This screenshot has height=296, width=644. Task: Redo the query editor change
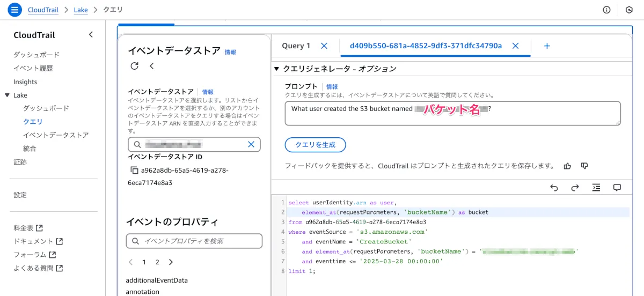click(x=575, y=188)
